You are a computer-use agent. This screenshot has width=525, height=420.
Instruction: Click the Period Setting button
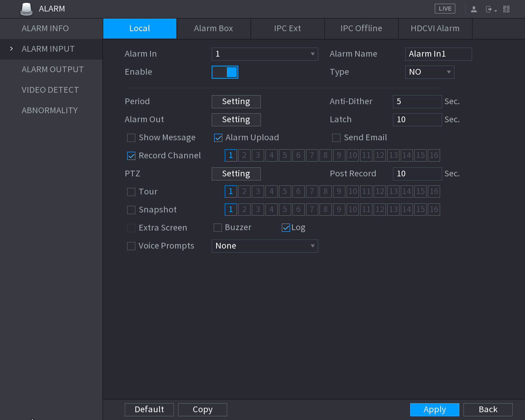(x=236, y=102)
